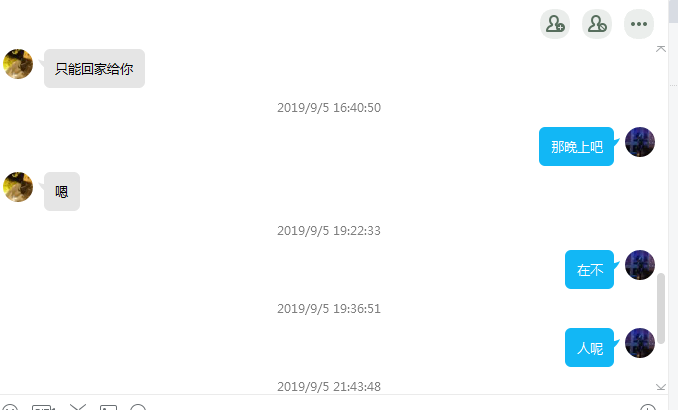
Task: Select the scissors screenshot tool
Action: [x=78, y=407]
